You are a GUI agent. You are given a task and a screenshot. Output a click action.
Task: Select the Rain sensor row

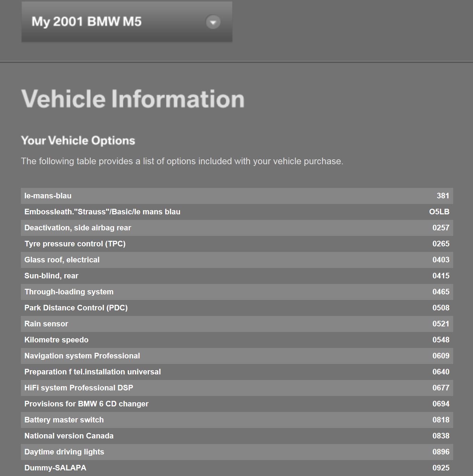(x=237, y=324)
